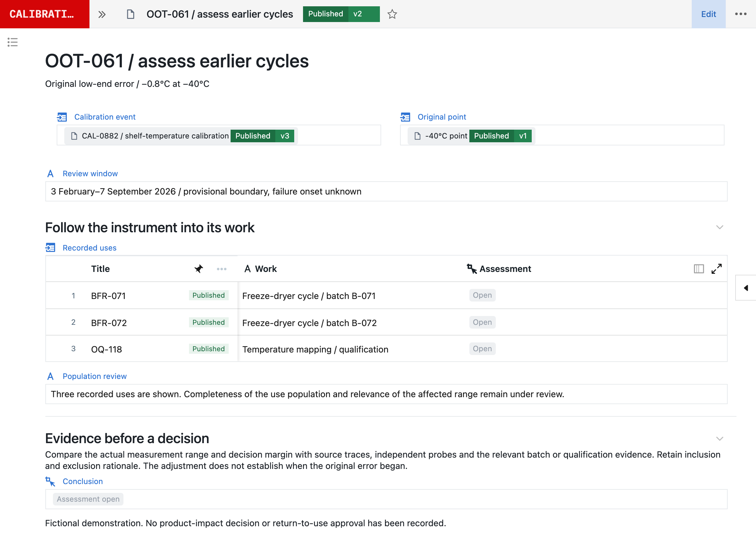Go to the CALIBRATI… workspace home

click(x=45, y=14)
